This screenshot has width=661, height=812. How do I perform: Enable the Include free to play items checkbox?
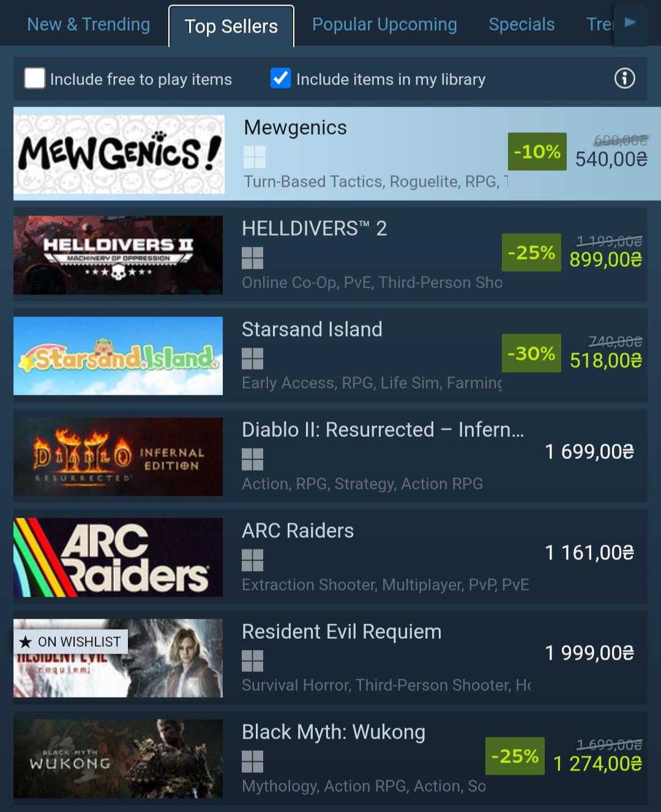(35, 78)
